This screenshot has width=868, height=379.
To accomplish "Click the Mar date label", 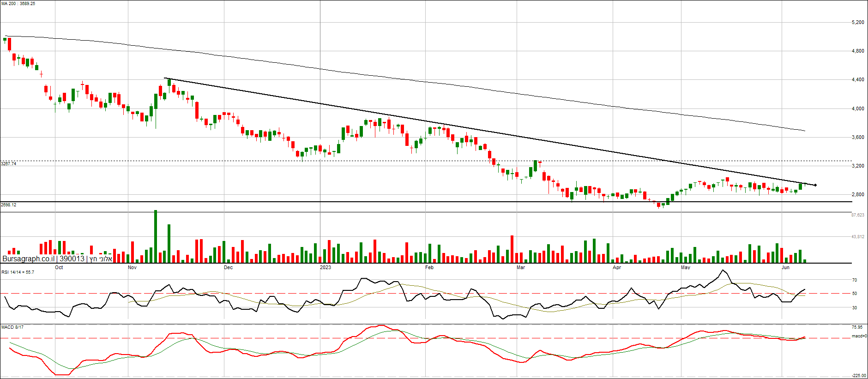I will click(x=521, y=267).
